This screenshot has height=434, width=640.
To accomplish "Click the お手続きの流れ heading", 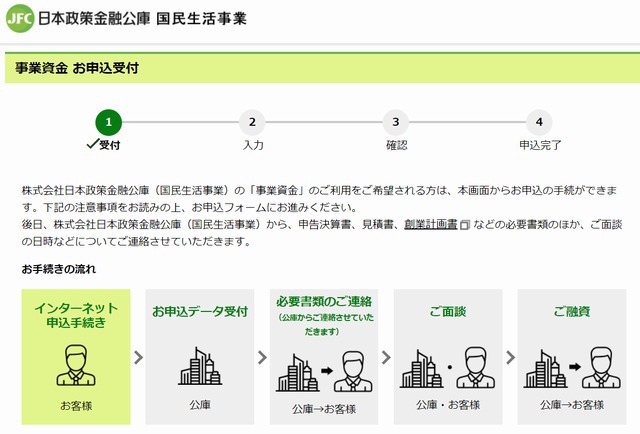I will pos(59,269).
